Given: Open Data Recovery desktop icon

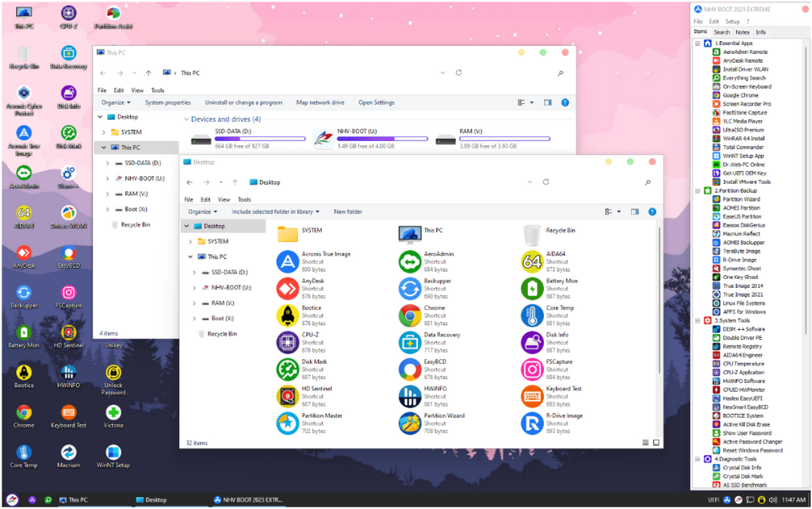Looking at the screenshot, I should pyautogui.click(x=68, y=57).
